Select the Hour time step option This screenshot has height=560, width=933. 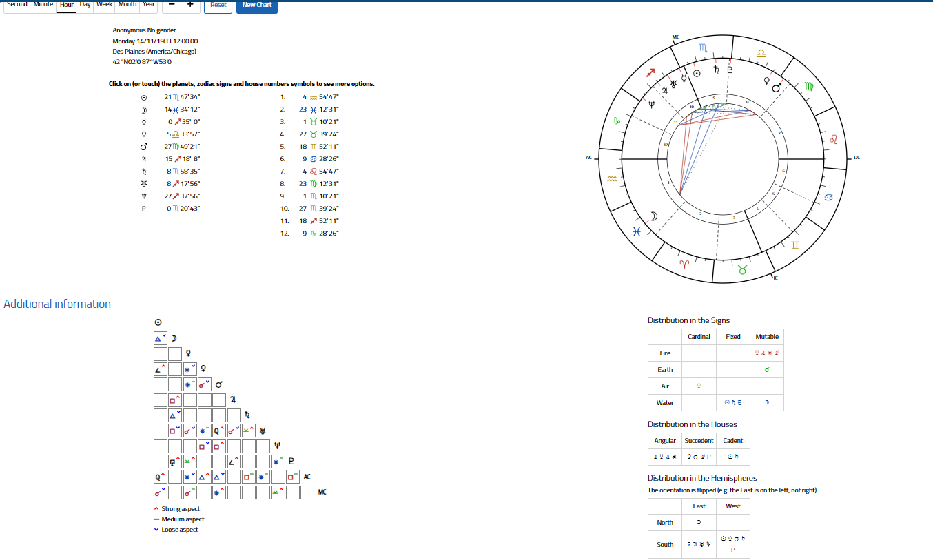point(67,5)
